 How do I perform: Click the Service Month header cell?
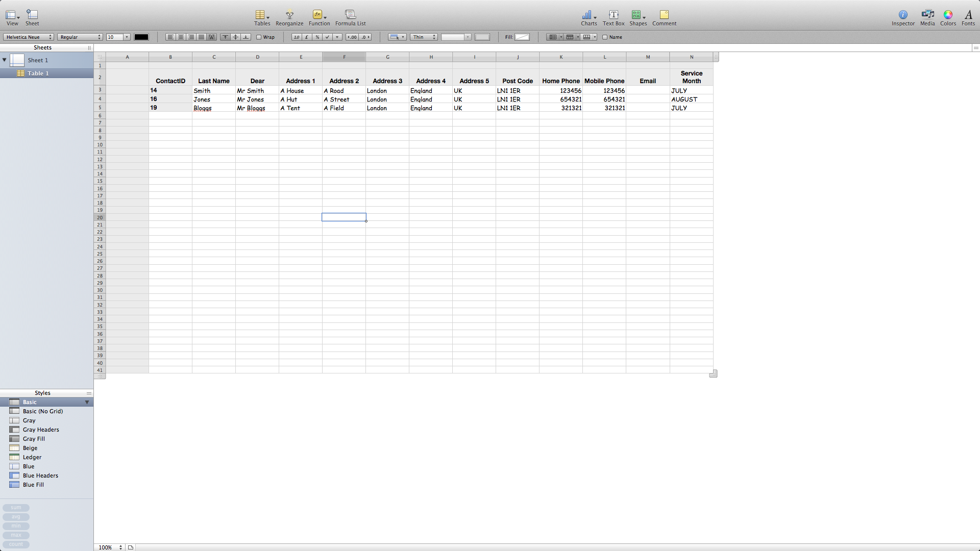coord(691,77)
